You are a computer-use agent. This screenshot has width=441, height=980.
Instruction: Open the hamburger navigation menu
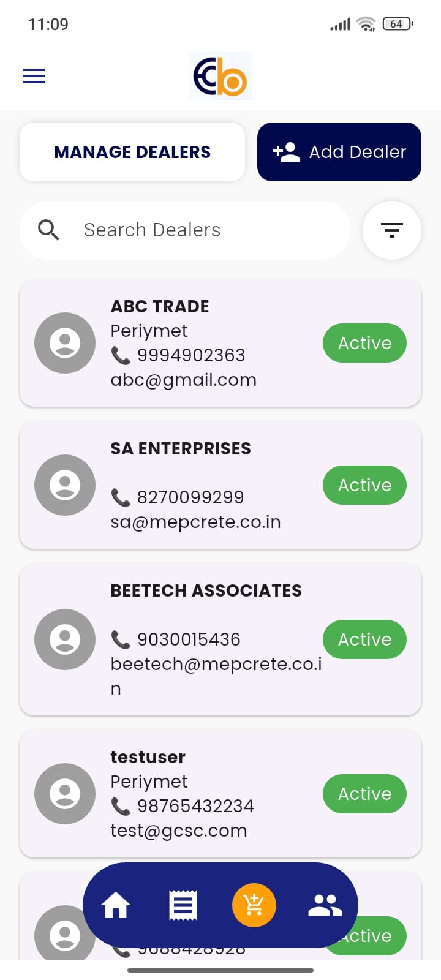click(34, 76)
